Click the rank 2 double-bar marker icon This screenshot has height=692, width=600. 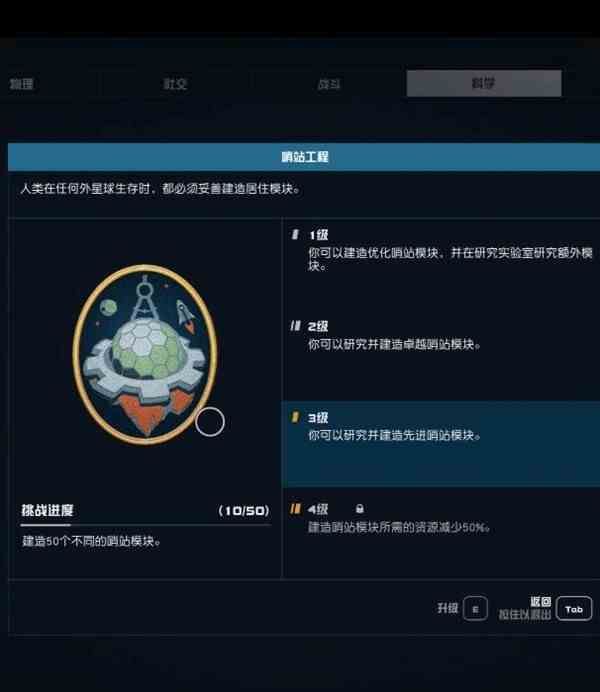pos(296,326)
